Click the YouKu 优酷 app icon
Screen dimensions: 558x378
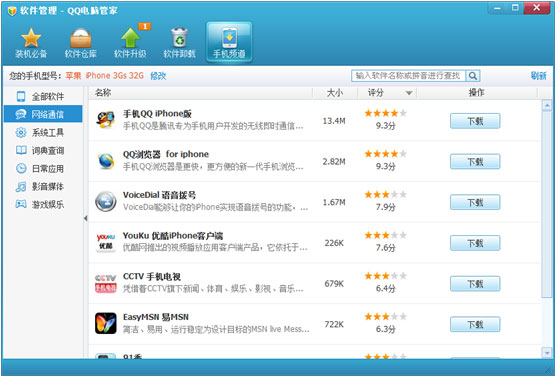pyautogui.click(x=106, y=242)
